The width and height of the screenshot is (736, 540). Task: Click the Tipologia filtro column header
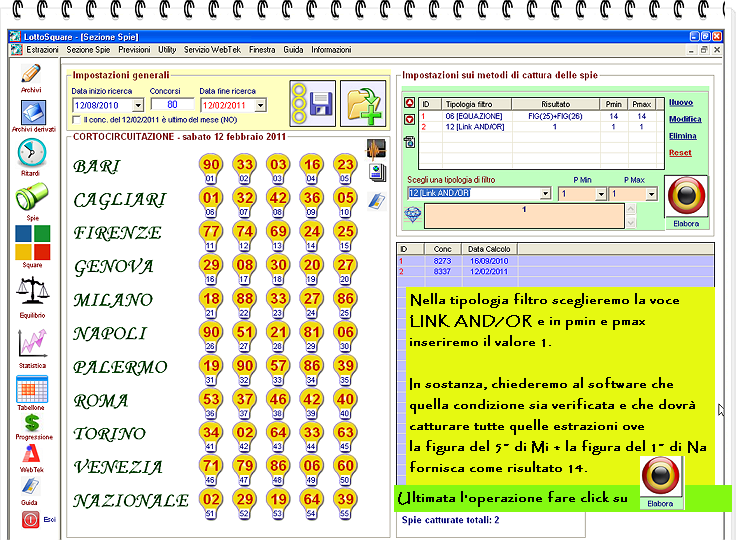coord(474,104)
